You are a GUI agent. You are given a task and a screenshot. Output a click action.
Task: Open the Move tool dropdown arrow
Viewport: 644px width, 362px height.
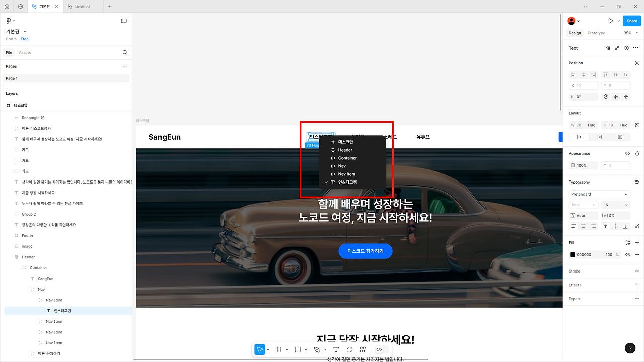click(x=268, y=349)
